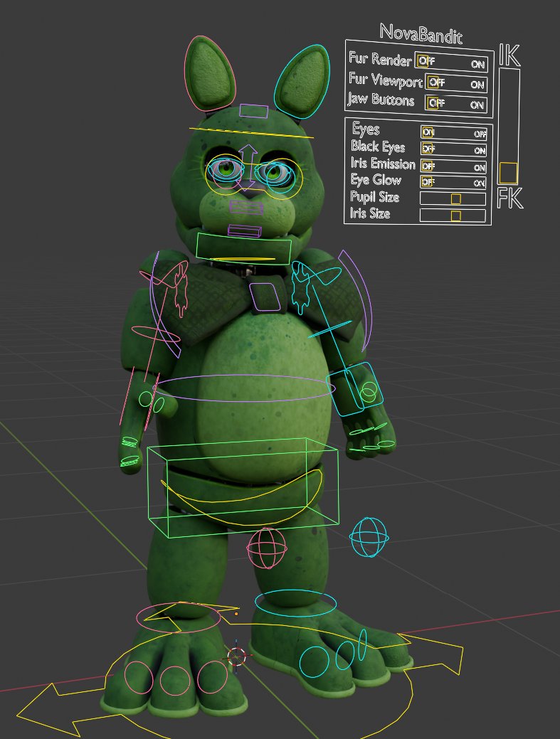Click the NovaBandit title text
560x739 pixels.
(421, 33)
